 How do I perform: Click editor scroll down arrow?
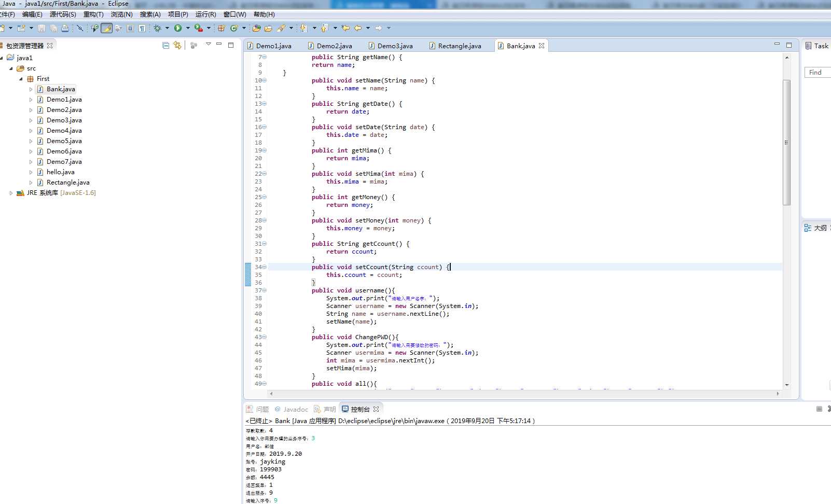coord(787,385)
